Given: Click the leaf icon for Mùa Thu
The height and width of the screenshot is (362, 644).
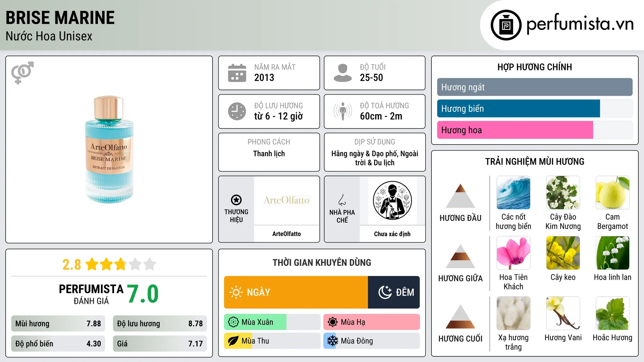Looking at the screenshot, I should pos(233,341).
